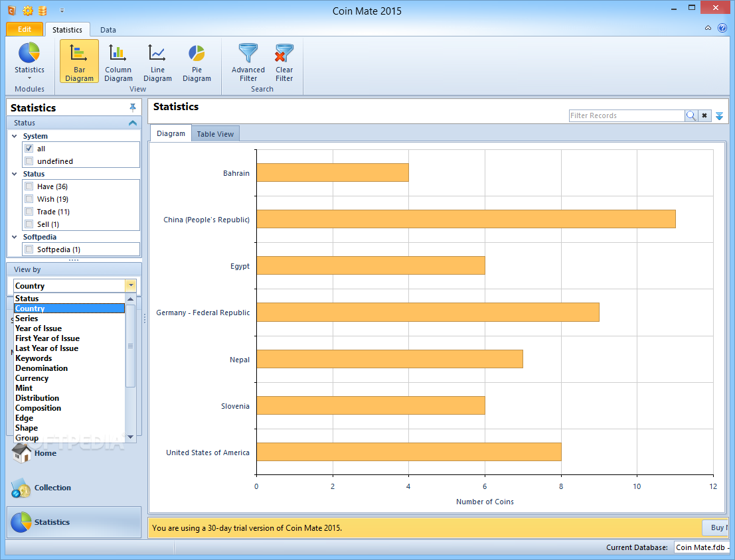Choose Year of Issue option
Viewport: 735px width, 560px height.
click(x=69, y=328)
